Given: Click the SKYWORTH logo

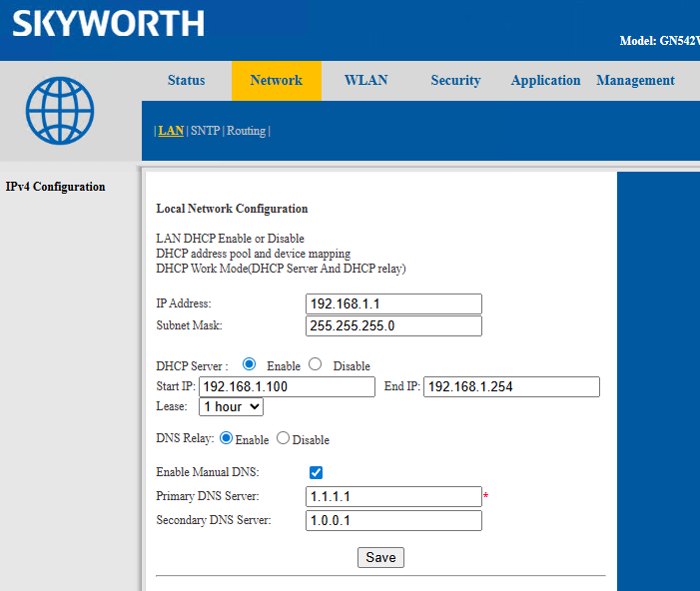Looking at the screenshot, I should tap(108, 24).
